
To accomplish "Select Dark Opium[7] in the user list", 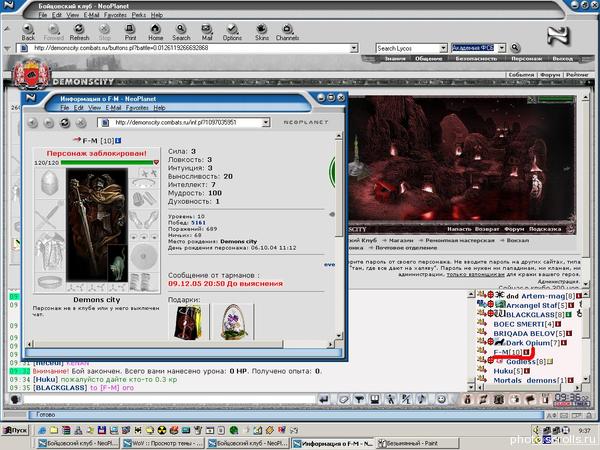I will pos(533,343).
